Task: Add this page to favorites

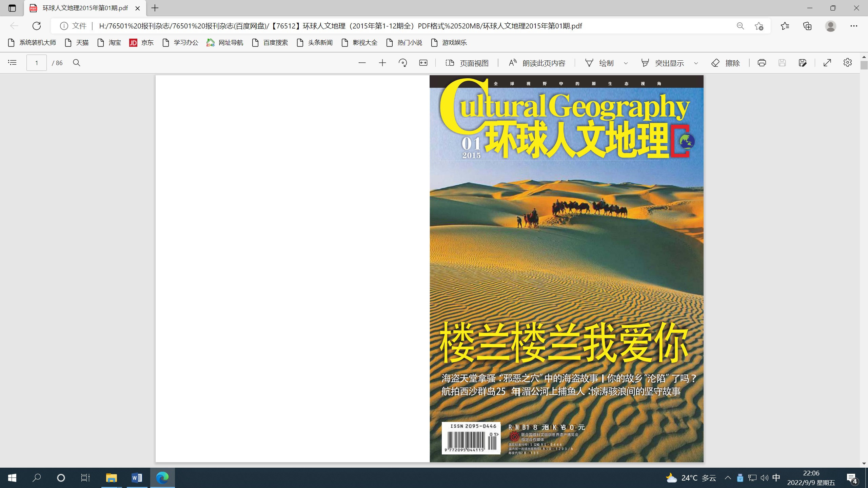Action: (759, 26)
